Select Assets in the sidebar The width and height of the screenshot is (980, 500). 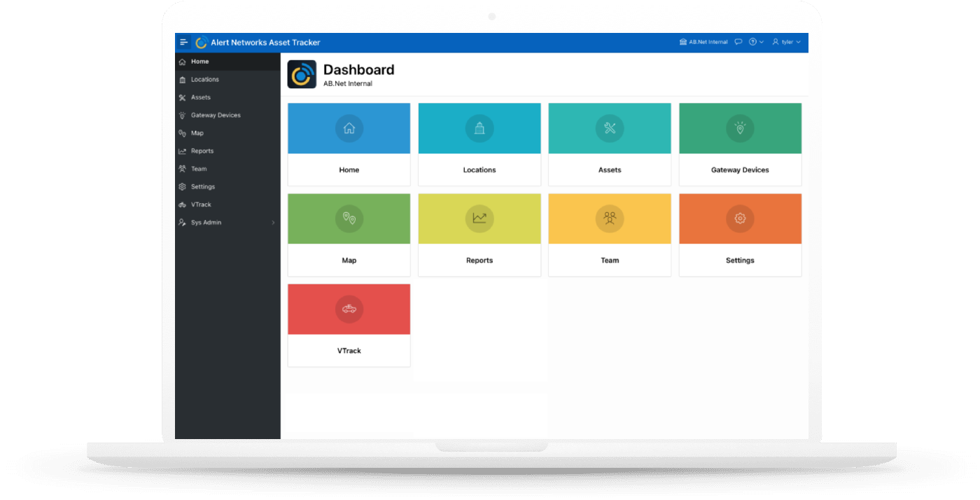[227, 97]
